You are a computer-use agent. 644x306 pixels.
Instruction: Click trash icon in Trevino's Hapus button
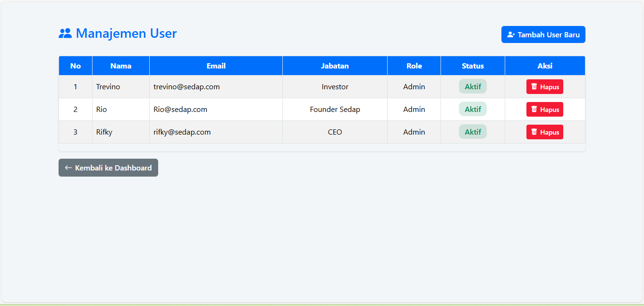pos(534,86)
